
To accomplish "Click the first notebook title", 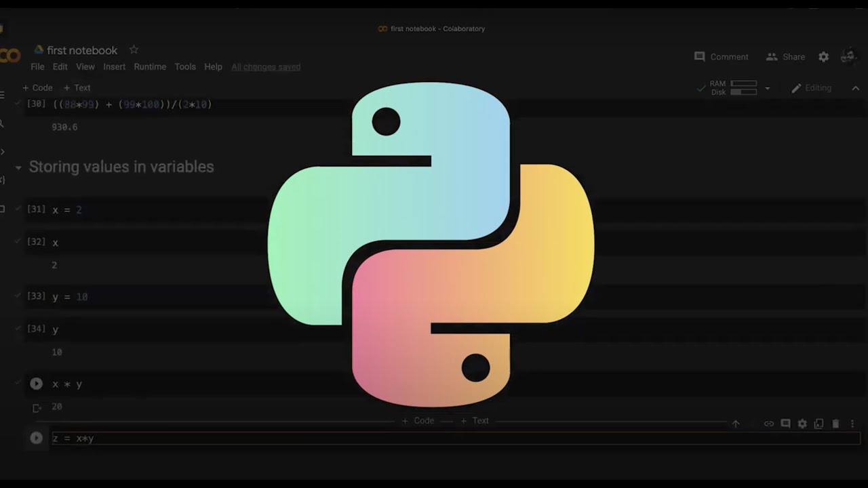I will (x=82, y=50).
